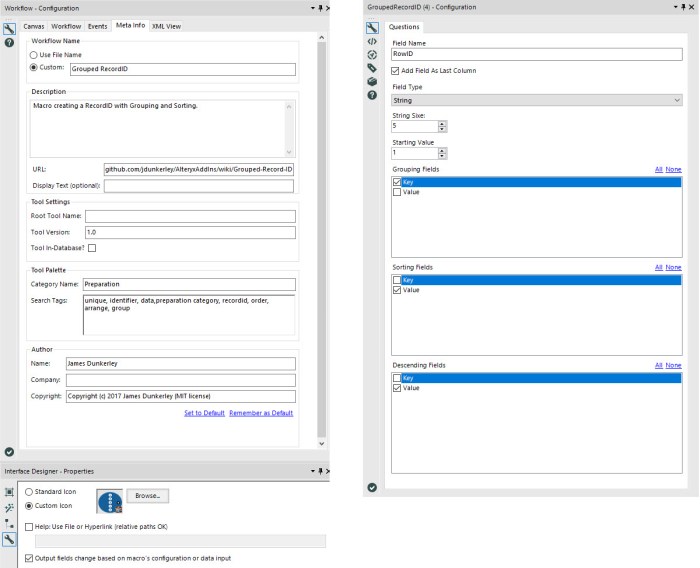
Task: Click the Browse button for custom icon
Action: coord(149,495)
